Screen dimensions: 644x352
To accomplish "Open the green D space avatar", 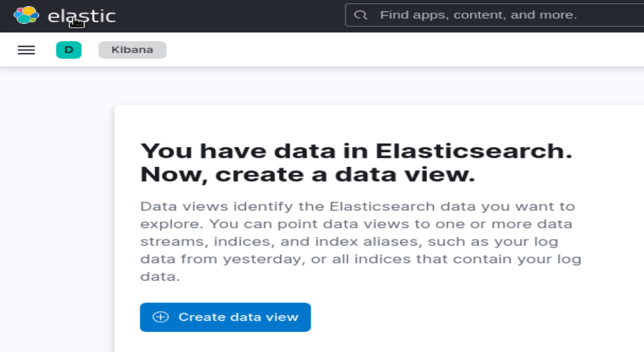I will tap(69, 50).
